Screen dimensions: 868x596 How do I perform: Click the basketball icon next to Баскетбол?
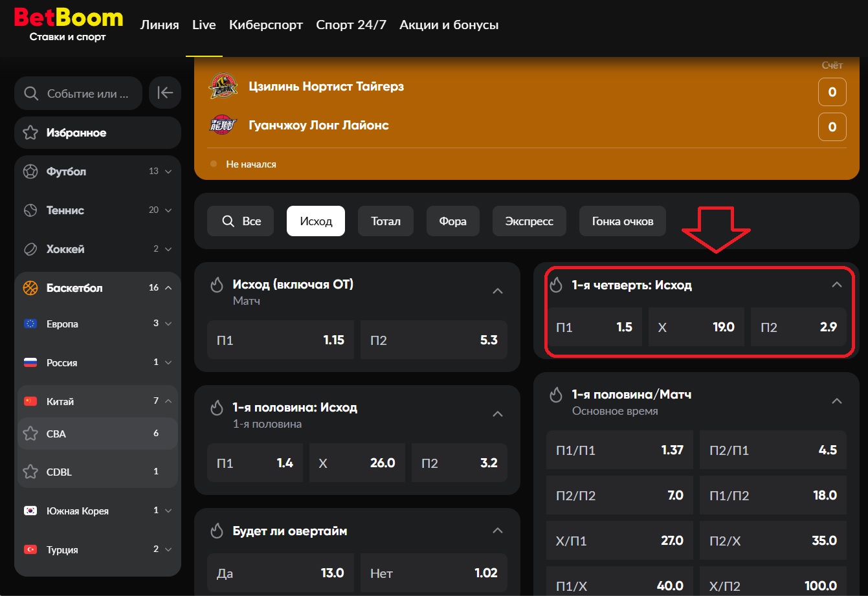pos(30,288)
